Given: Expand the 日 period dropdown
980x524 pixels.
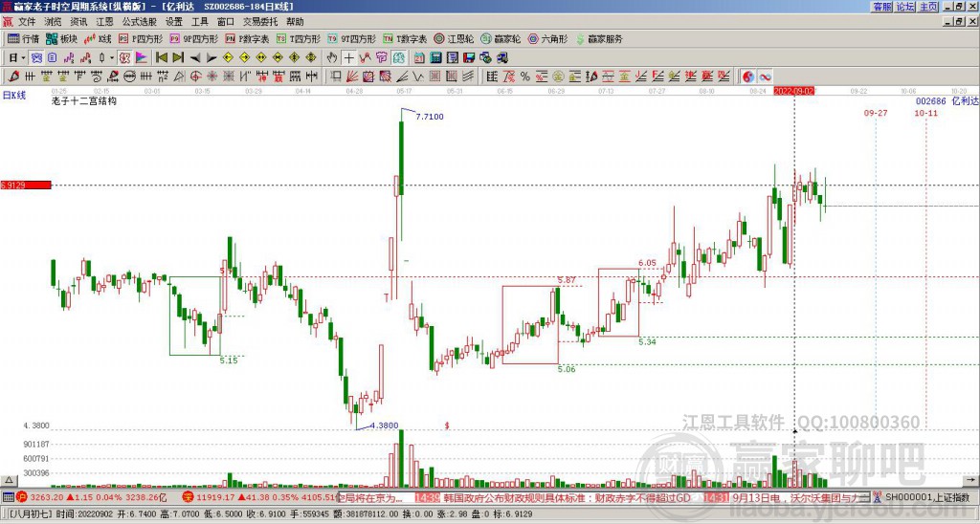Looking at the screenshot, I should click(23, 57).
